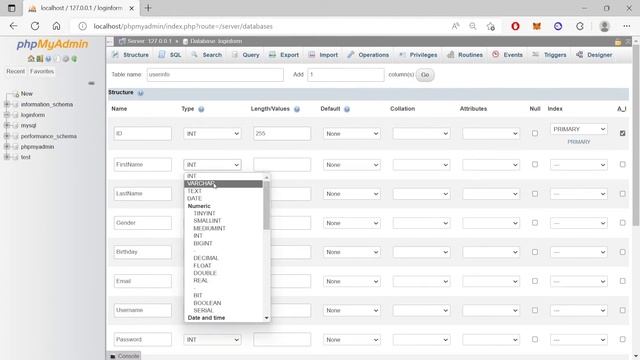
Task: Select VARCHAR from the type list
Action: pos(223,184)
